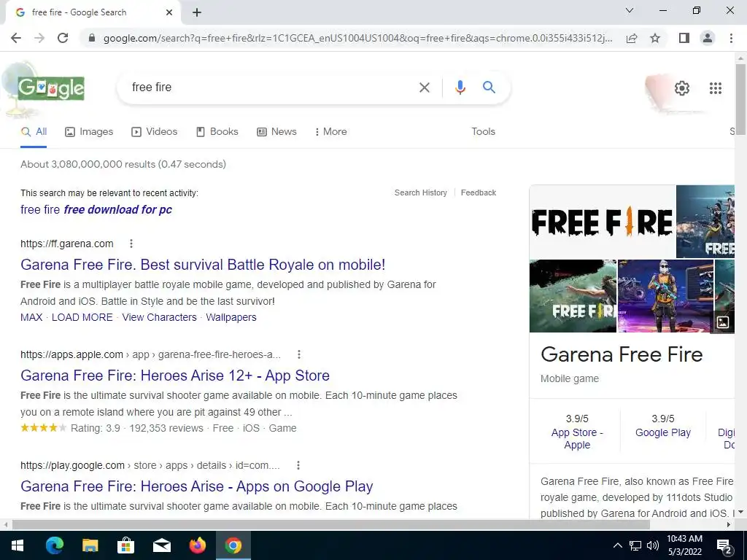Open volume speaker tray icon
Viewport: 747px width, 560px height.
pos(652,545)
